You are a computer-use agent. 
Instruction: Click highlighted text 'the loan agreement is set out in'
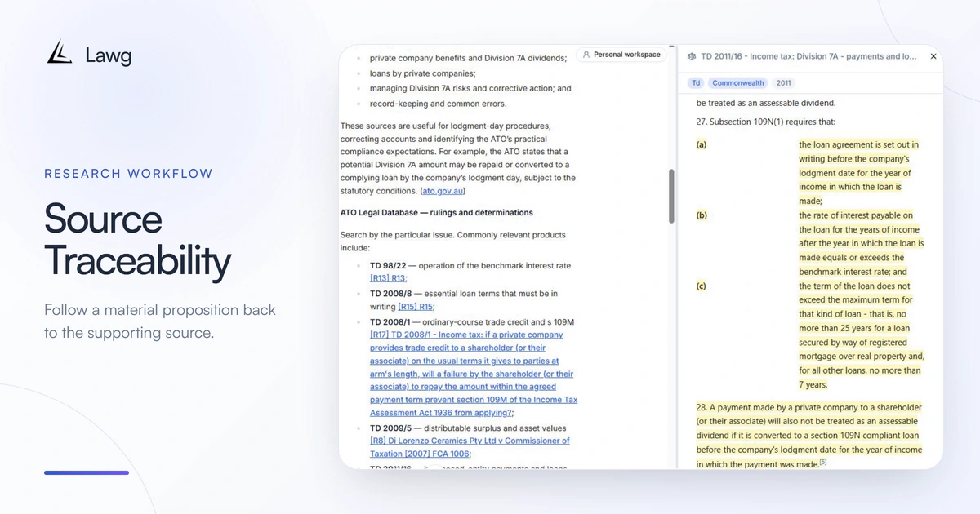click(x=858, y=144)
